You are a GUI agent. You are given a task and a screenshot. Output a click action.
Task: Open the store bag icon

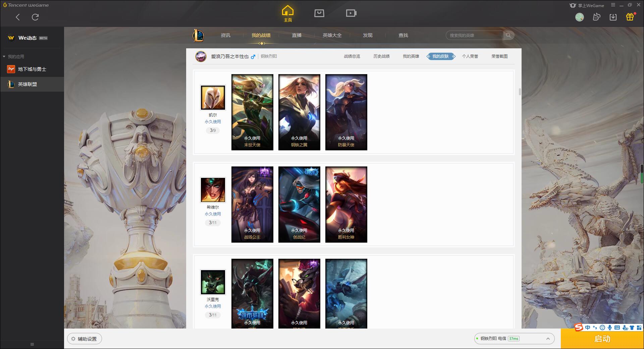point(319,13)
